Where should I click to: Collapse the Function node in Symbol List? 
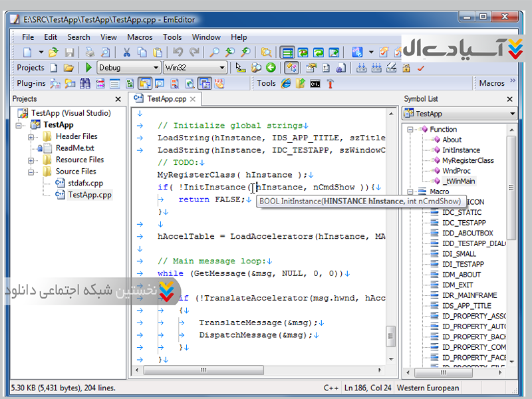[x=411, y=130]
